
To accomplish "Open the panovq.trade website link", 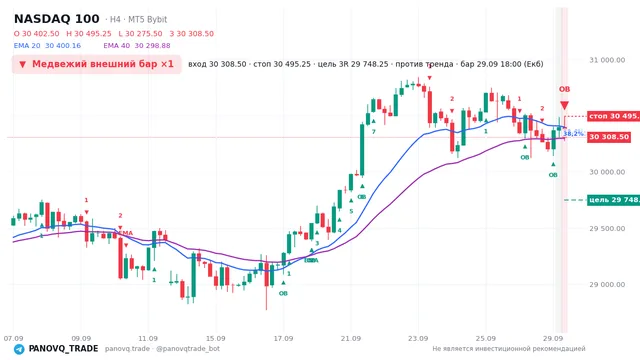I will pos(127,349).
